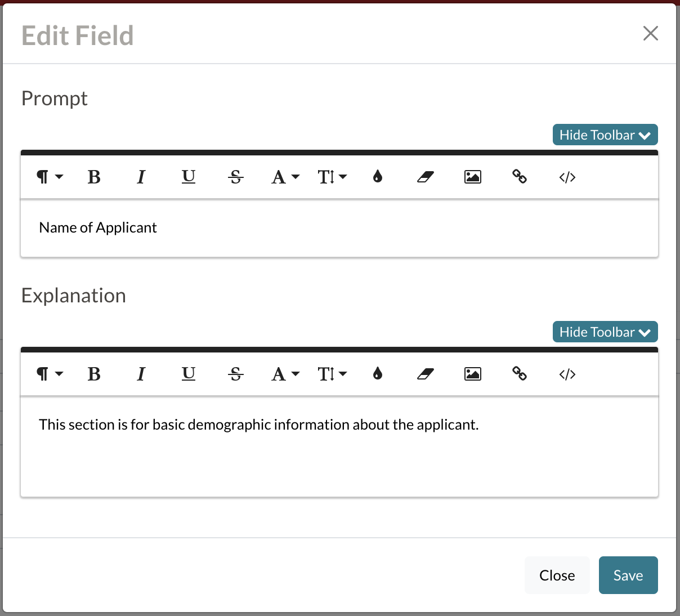The height and width of the screenshot is (616, 680).
Task: Apply italic styling to the Prompt text
Action: click(x=141, y=176)
